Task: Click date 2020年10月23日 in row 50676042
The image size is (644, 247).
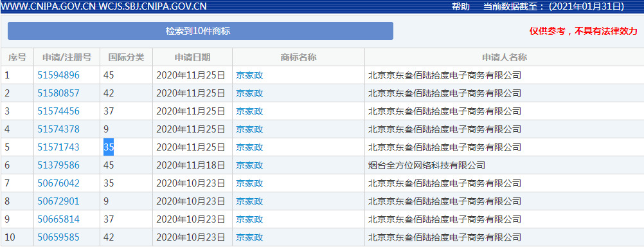Action: [x=191, y=183]
